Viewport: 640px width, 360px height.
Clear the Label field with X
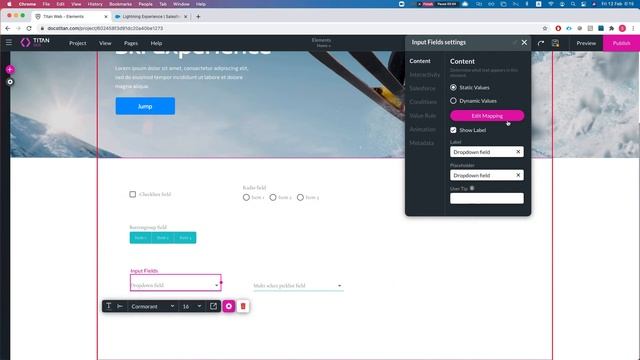click(x=518, y=152)
